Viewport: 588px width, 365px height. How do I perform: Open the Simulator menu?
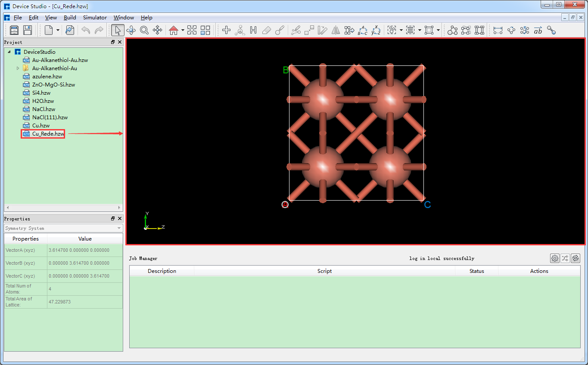[x=94, y=18]
